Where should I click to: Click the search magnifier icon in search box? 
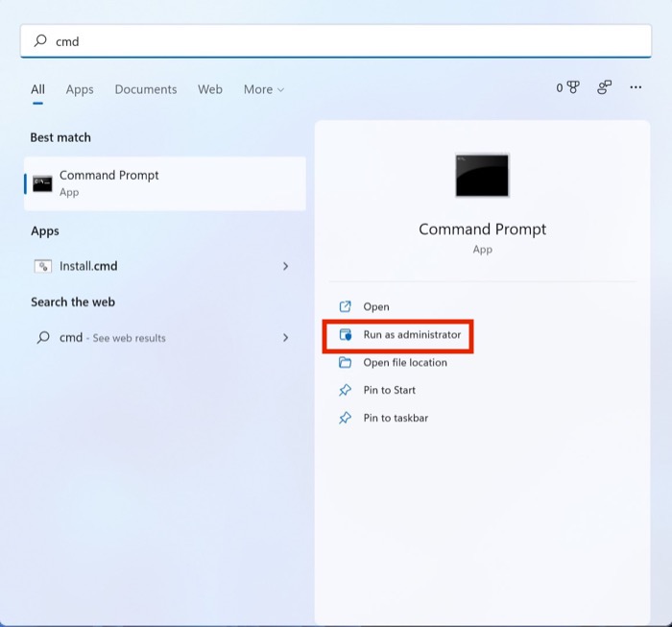click(40, 40)
